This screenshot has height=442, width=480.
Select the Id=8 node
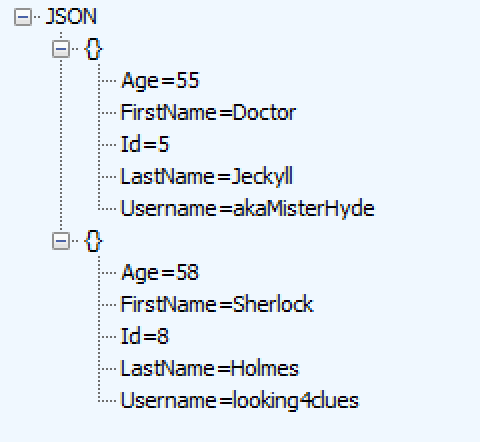pyautogui.click(x=145, y=336)
